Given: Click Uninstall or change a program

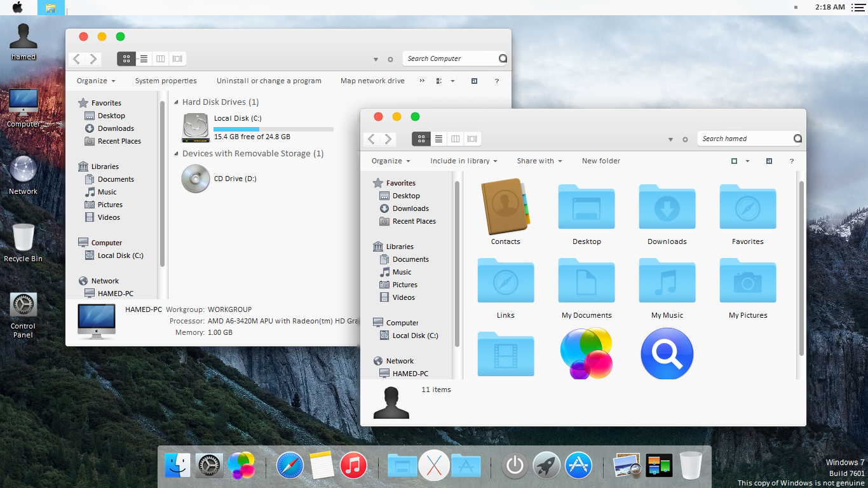Looking at the screenshot, I should click(x=269, y=81).
